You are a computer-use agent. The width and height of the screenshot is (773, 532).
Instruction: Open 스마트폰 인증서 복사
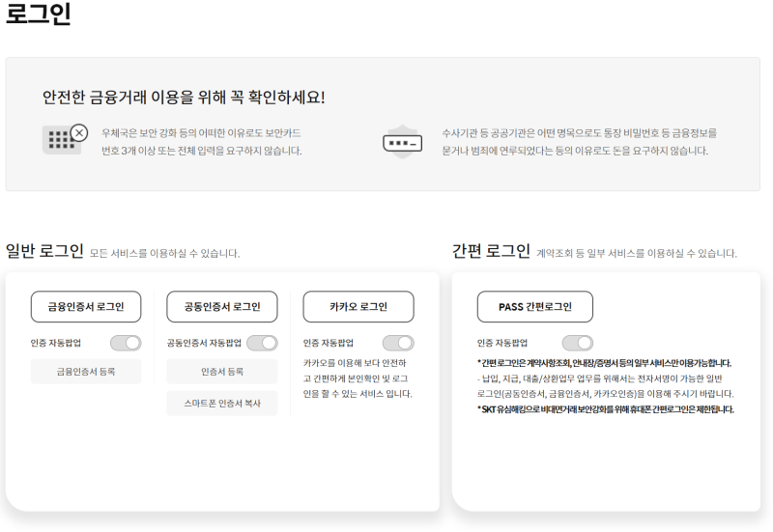[x=222, y=403]
